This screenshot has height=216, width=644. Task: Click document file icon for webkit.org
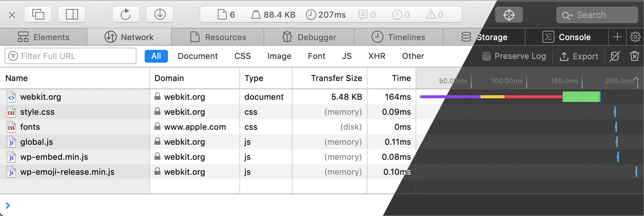11,97
